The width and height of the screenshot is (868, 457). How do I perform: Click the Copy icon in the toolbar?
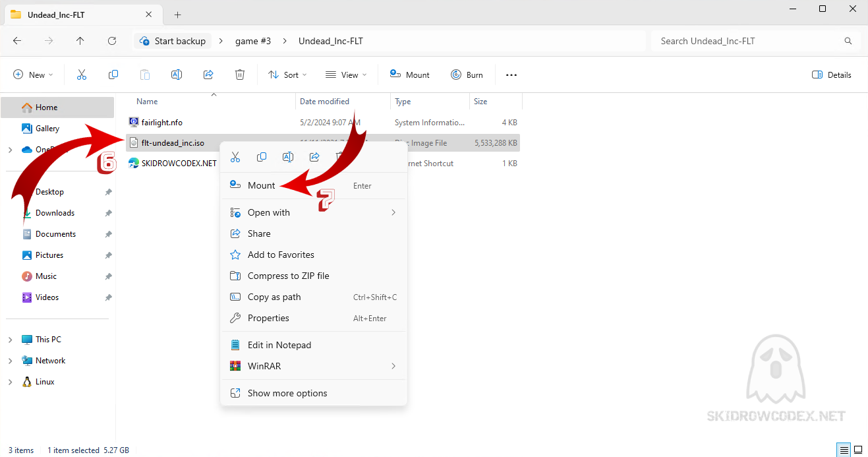click(x=113, y=75)
